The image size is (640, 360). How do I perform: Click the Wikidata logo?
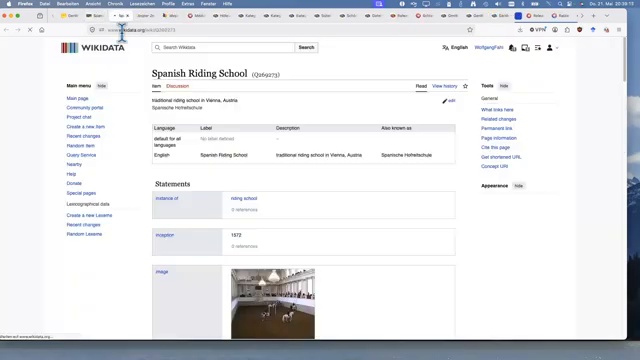[93, 48]
